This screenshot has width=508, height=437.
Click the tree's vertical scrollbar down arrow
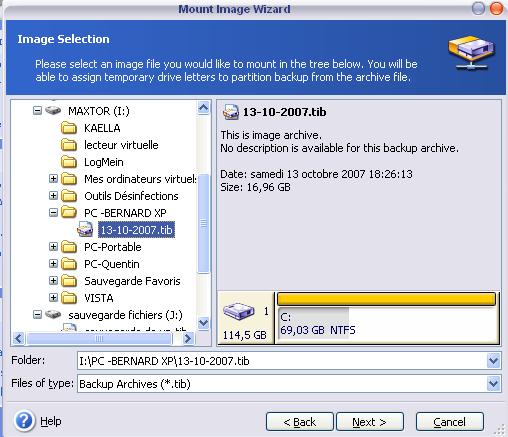click(203, 323)
